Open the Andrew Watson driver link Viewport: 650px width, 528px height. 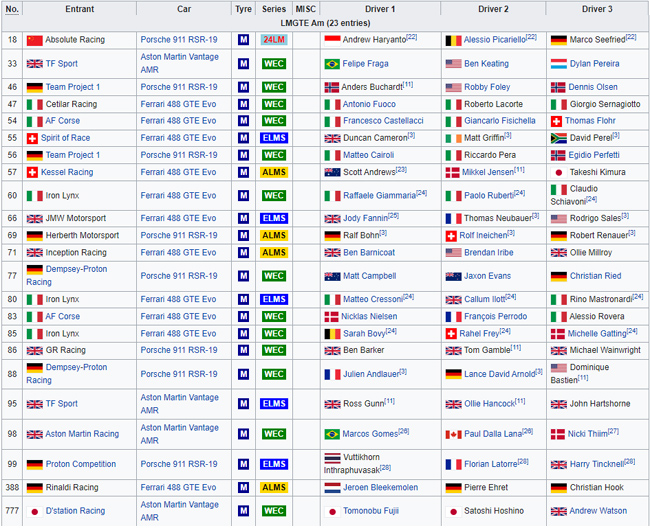click(x=598, y=511)
